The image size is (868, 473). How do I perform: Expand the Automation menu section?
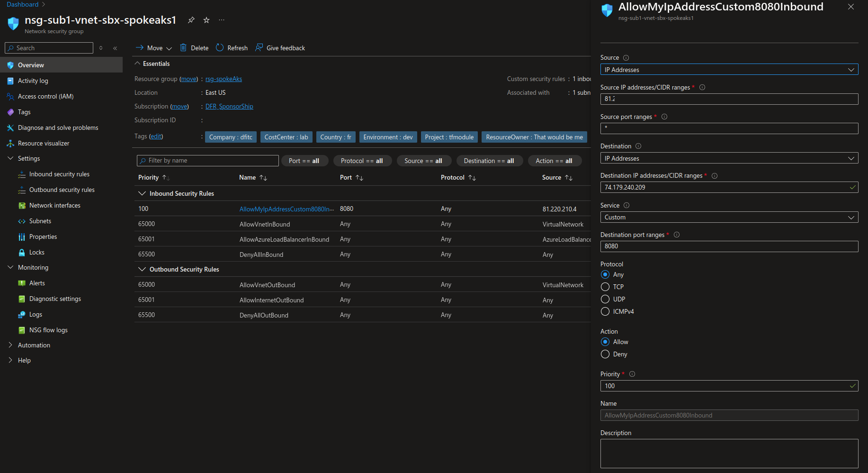coord(10,345)
